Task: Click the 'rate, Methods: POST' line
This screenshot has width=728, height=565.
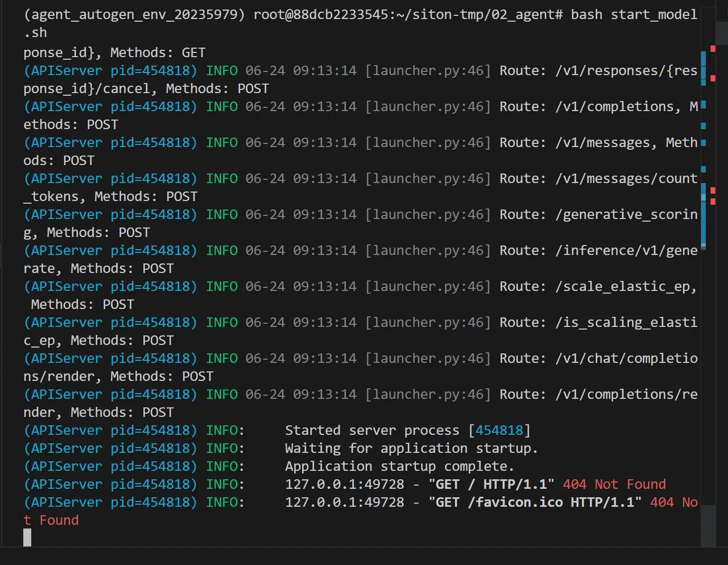Action: (x=98, y=268)
